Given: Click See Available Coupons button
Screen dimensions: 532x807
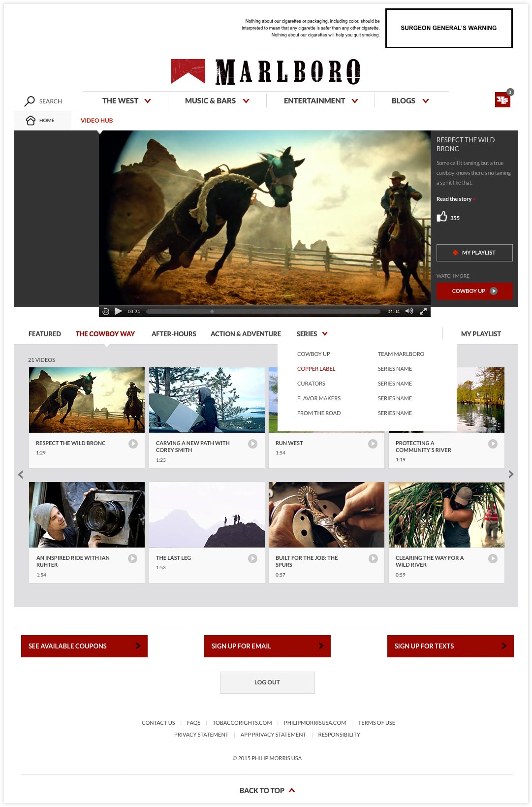Looking at the screenshot, I should click(84, 646).
